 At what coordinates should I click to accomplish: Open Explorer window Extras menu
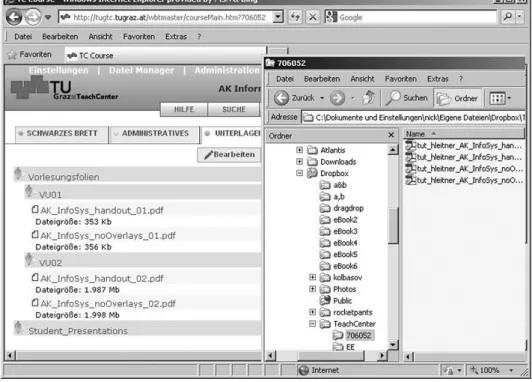438,79
